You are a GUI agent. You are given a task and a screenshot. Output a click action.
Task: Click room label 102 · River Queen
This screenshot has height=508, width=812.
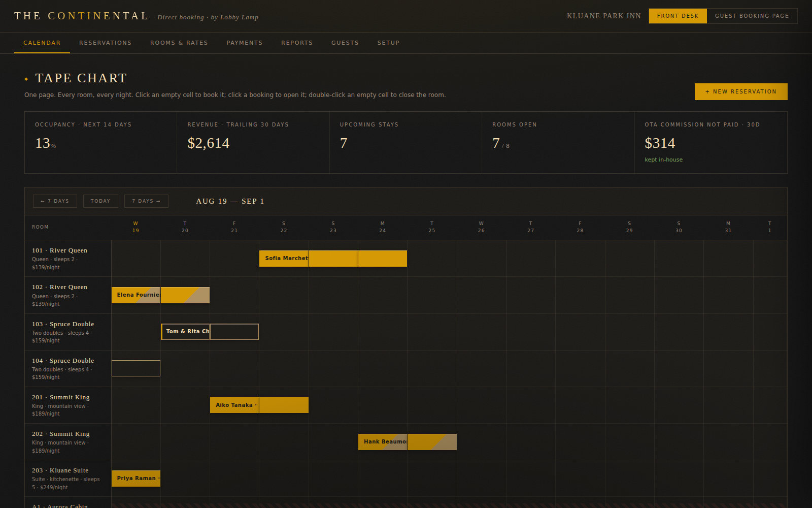(59, 287)
